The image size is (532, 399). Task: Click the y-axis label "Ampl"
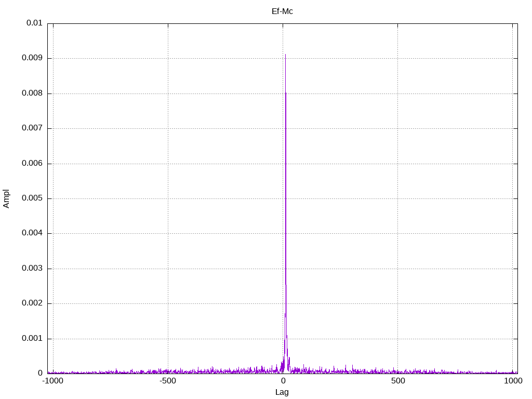click(6, 199)
